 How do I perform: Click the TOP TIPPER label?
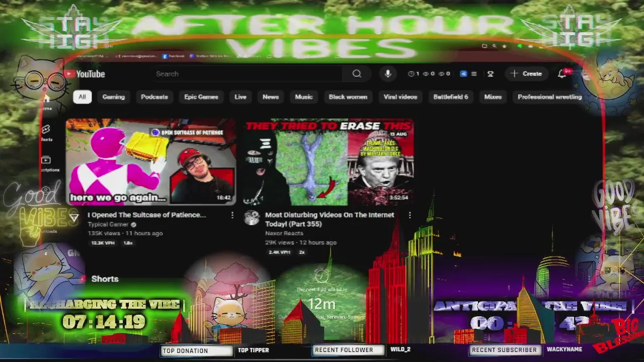(x=254, y=350)
